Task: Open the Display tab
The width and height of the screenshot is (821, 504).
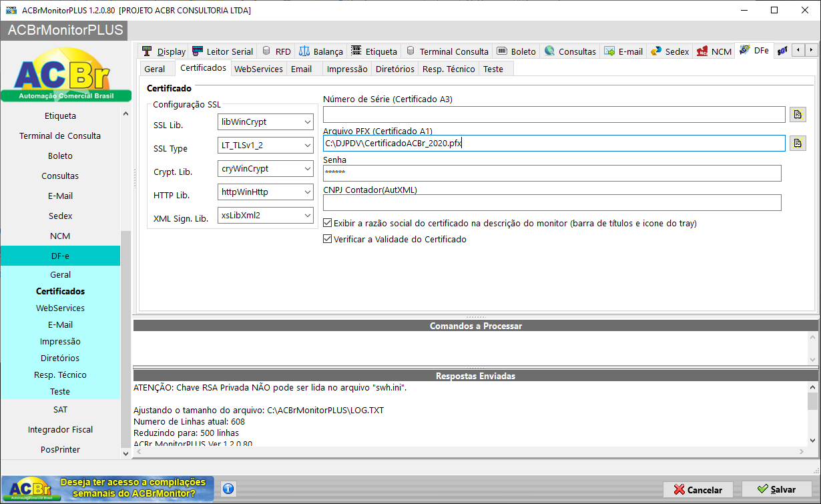Action: pos(164,51)
